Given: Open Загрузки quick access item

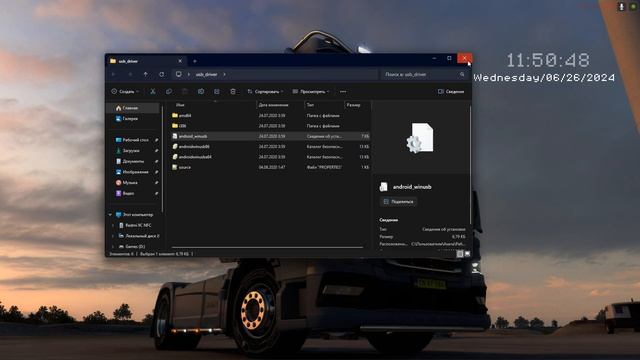Looking at the screenshot, I should coord(128,150).
